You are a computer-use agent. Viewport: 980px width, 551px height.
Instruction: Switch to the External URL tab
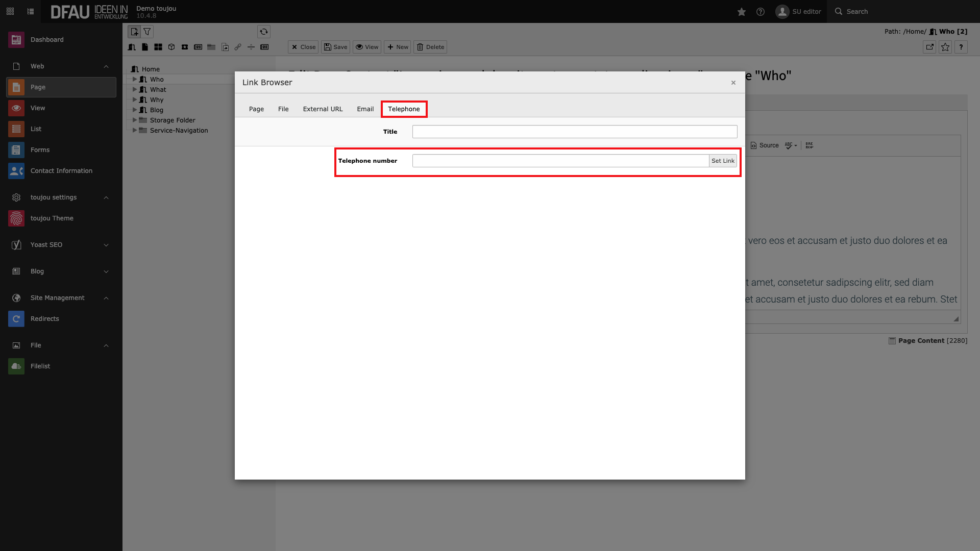point(323,109)
